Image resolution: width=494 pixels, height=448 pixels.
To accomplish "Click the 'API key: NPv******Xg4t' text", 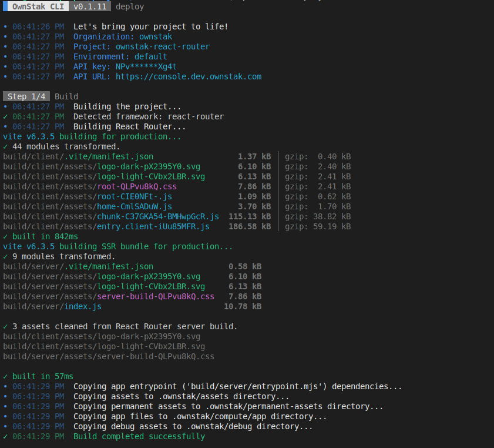I will pos(125,67).
